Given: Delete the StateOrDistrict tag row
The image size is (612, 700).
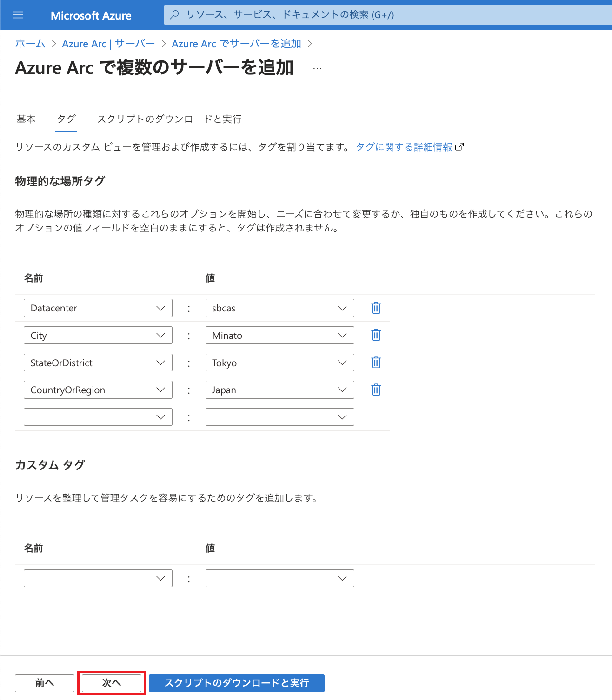Looking at the screenshot, I should pyautogui.click(x=376, y=363).
